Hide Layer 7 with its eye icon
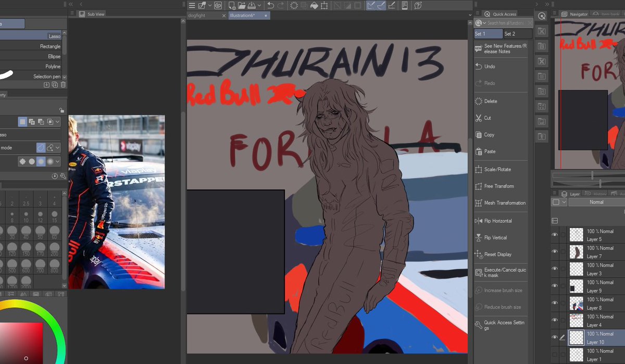Viewport: 625px width, 364px height. coord(555,252)
